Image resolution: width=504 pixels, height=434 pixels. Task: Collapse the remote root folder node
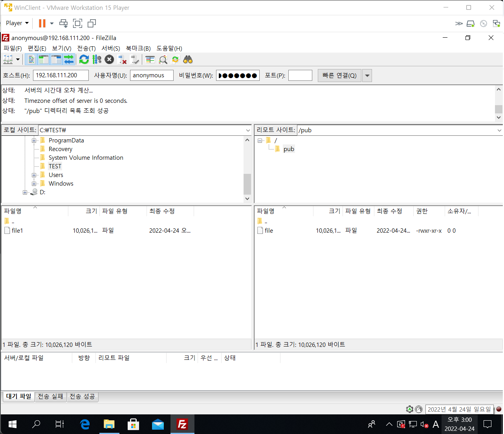260,140
